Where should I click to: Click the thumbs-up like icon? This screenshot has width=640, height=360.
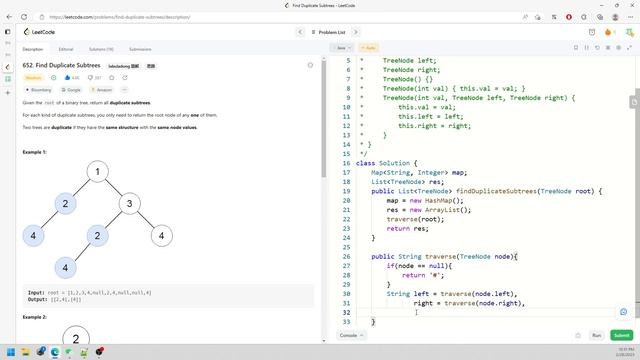(67, 78)
